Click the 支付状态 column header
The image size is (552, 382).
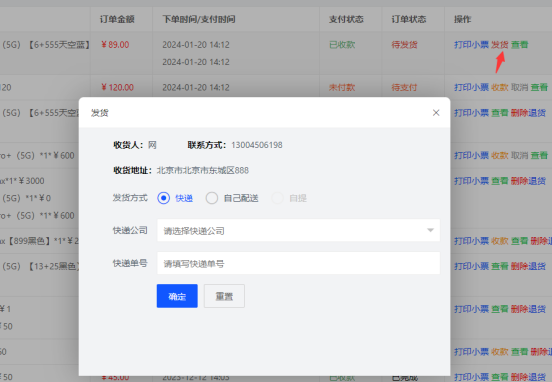coord(346,19)
